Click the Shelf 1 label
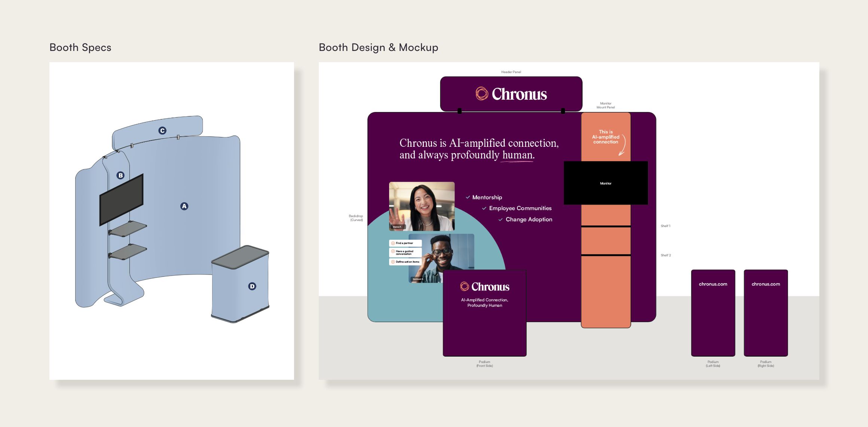868x427 pixels. pyautogui.click(x=666, y=226)
